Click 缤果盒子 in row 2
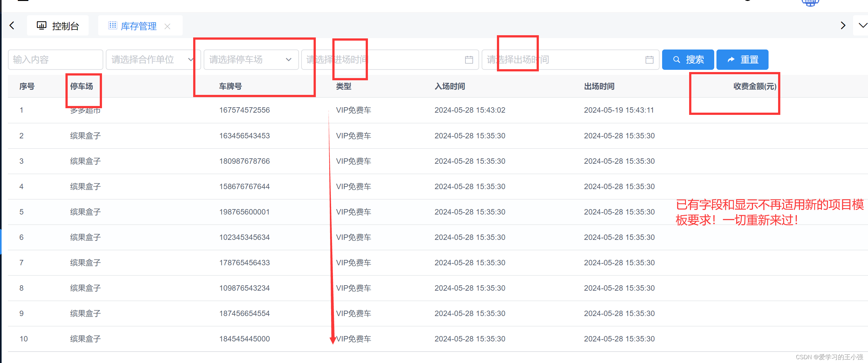Viewport: 868px width, 363px height. (85, 136)
